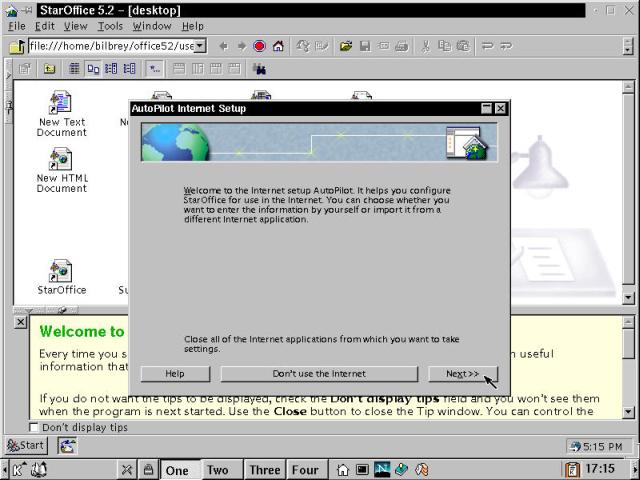Click the Open file folder icon
The image size is (640, 480).
[x=346, y=46]
